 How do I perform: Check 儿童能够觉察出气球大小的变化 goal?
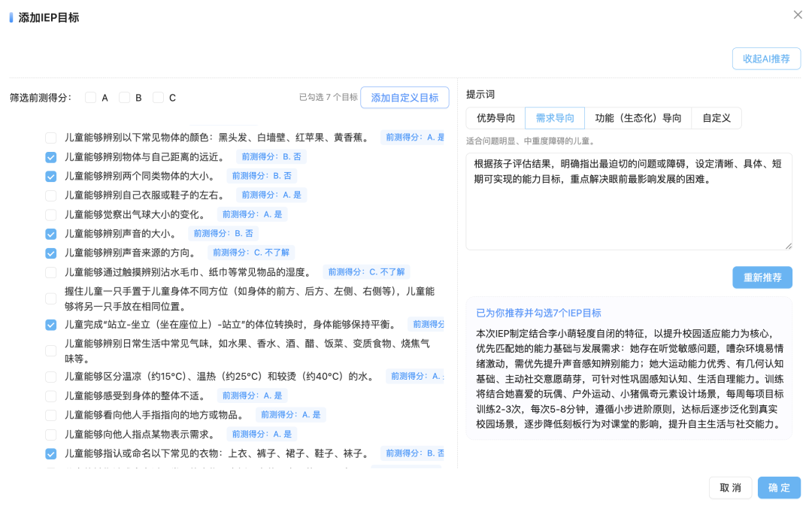51,214
